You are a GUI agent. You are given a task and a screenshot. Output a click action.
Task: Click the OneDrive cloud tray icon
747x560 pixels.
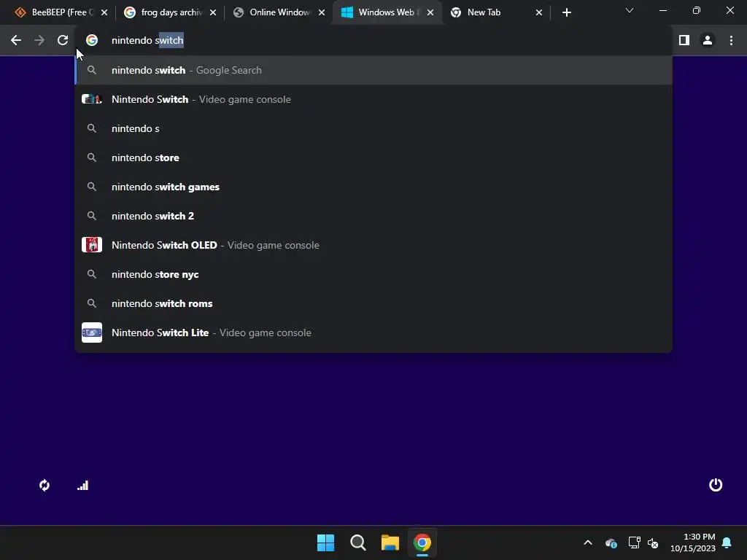[611, 542]
